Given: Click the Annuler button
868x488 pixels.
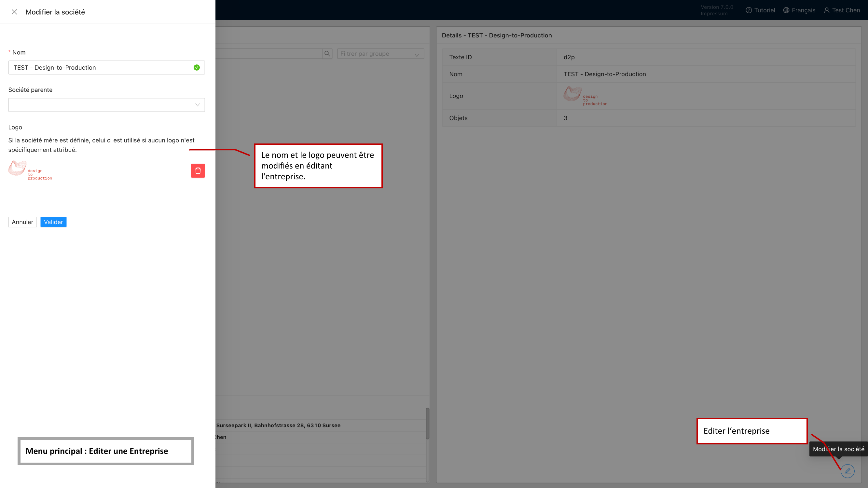Looking at the screenshot, I should pyautogui.click(x=22, y=222).
